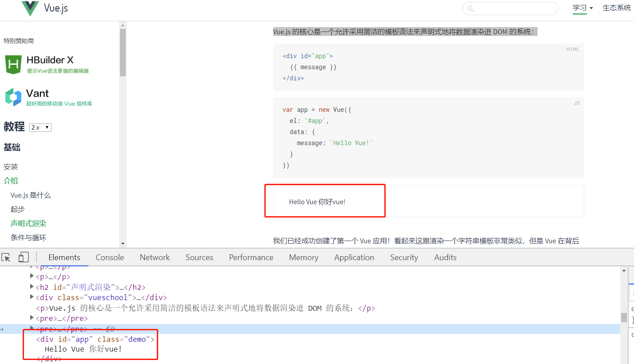
Task: Go to 声明式渲染 section
Action: click(x=28, y=223)
